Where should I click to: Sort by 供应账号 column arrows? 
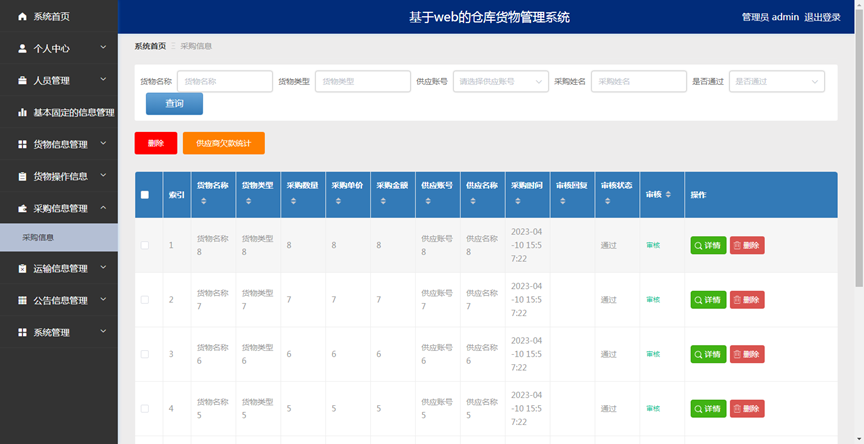pos(428,202)
